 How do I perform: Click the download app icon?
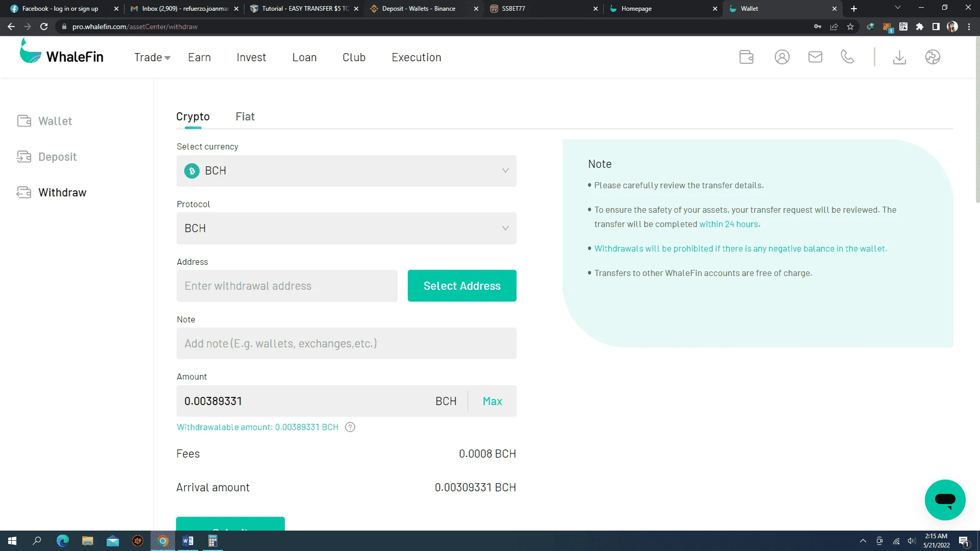[899, 57]
